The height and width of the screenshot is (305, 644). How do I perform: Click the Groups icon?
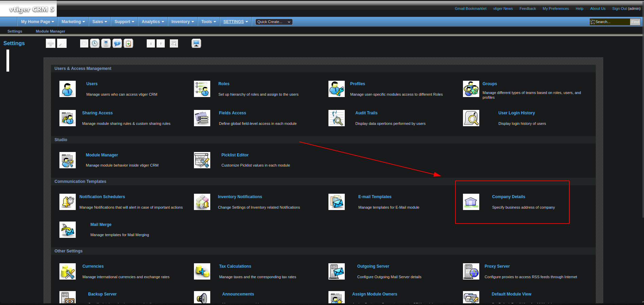pyautogui.click(x=471, y=89)
